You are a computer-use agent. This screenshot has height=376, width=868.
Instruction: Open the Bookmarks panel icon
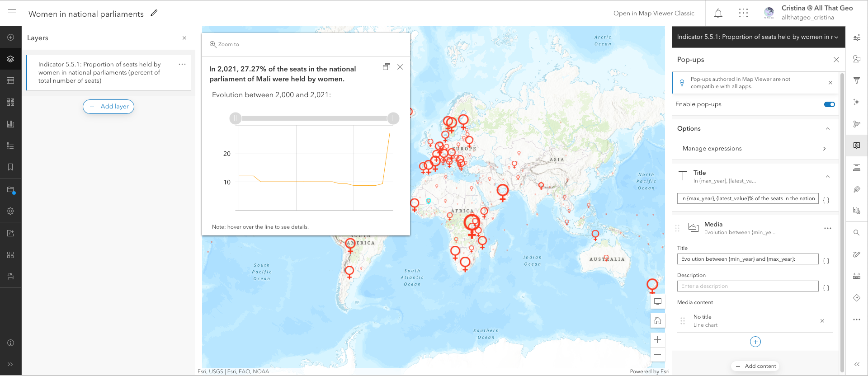[11, 167]
